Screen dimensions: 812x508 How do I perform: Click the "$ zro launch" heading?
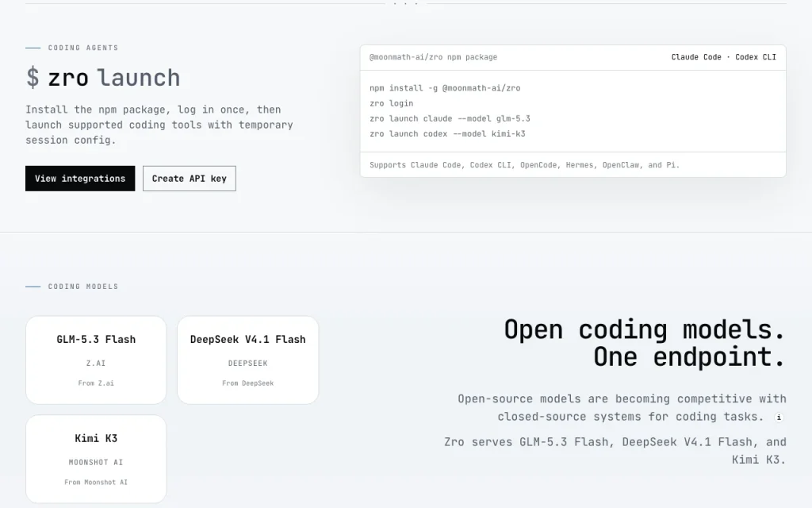point(103,78)
